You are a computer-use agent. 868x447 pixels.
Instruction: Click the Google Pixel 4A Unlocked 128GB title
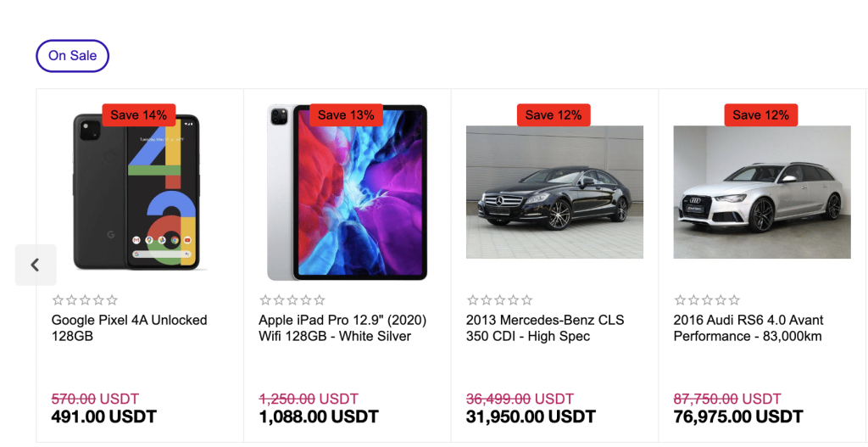click(x=129, y=328)
